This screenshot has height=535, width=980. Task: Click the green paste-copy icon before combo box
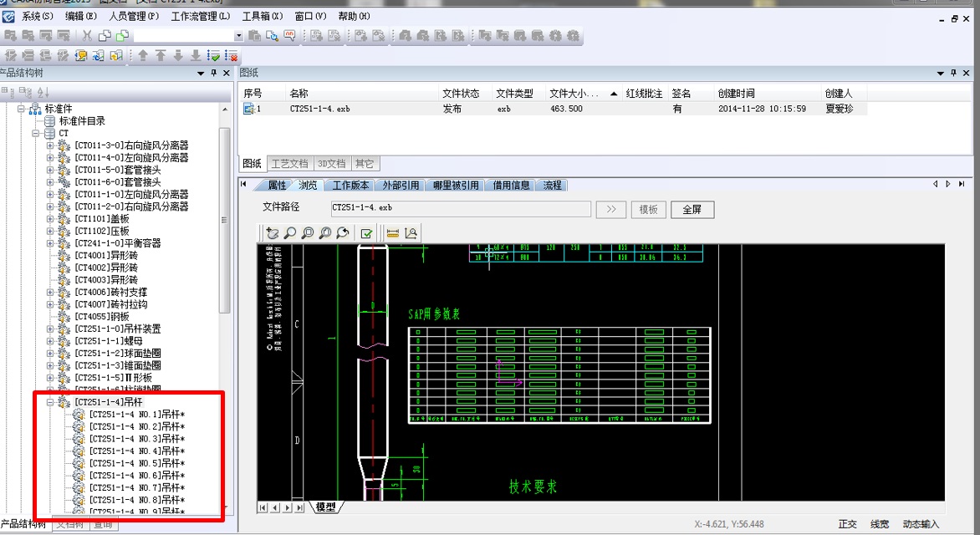[122, 36]
